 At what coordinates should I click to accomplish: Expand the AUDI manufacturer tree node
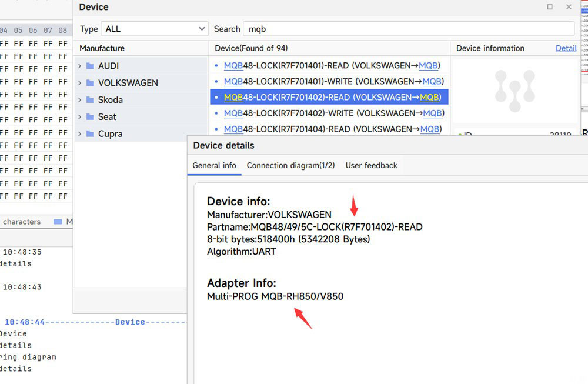pyautogui.click(x=80, y=66)
